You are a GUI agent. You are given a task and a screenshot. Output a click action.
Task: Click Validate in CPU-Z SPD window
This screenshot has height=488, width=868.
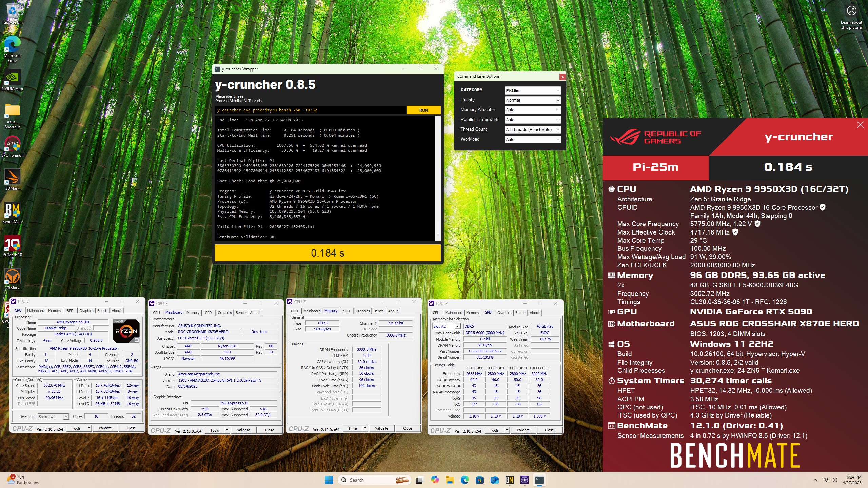click(523, 430)
